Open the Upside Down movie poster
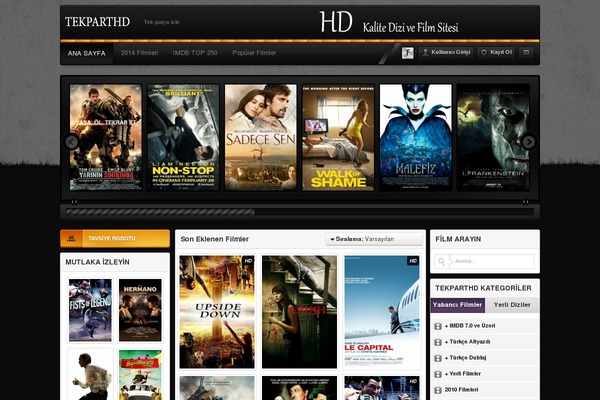 click(217, 312)
